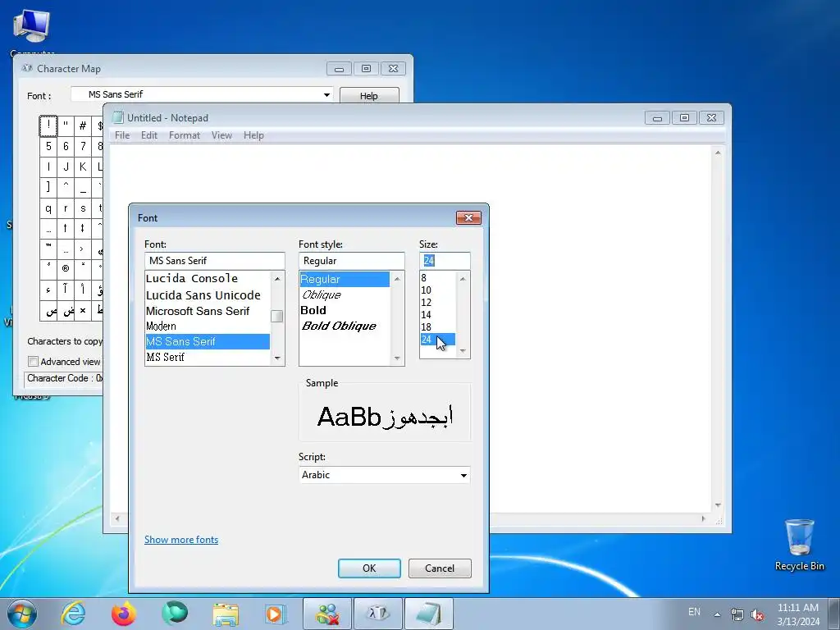Open Windows Explorer folder icon in taskbar

[x=226, y=614]
